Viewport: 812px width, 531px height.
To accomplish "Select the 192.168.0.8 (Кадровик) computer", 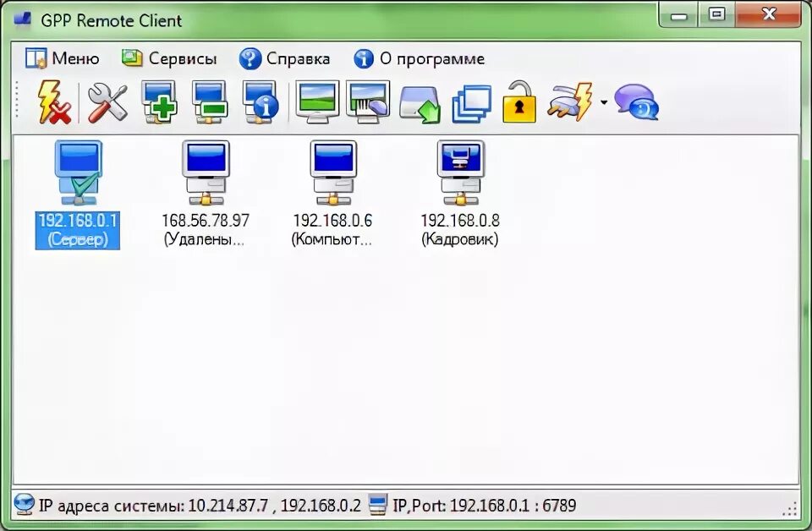I will click(460, 195).
